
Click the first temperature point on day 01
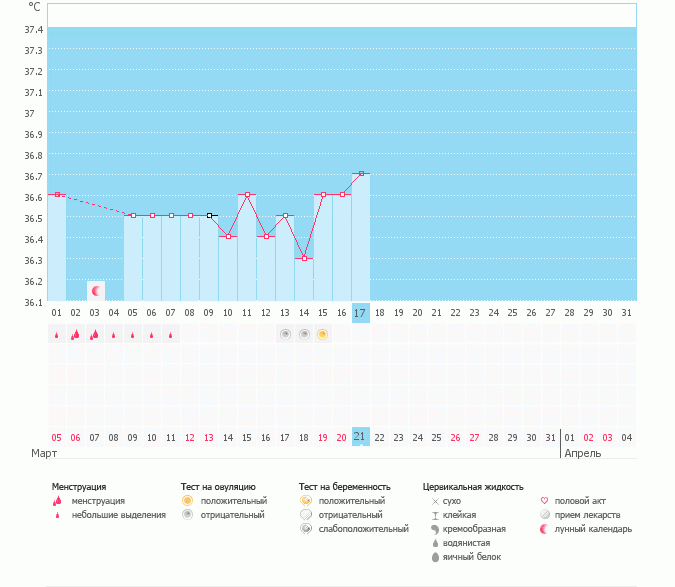click(x=57, y=194)
